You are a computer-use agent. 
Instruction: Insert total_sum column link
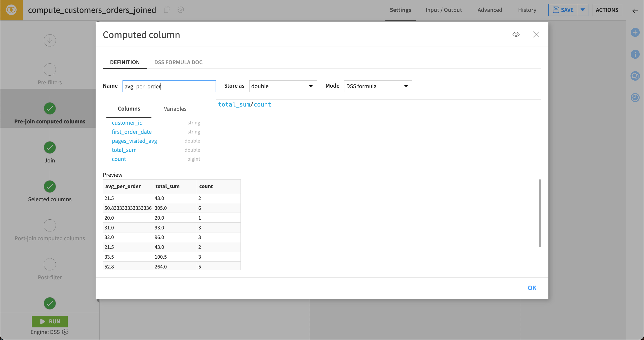pyautogui.click(x=124, y=150)
